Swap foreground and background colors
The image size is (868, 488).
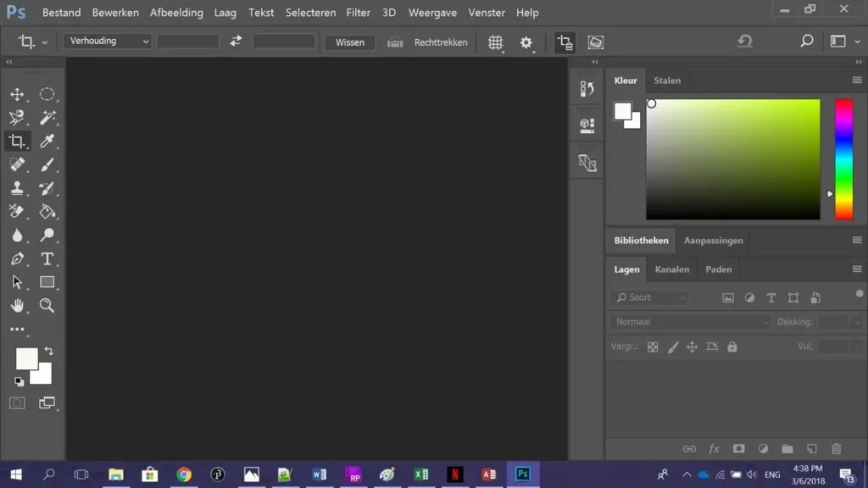(48, 351)
